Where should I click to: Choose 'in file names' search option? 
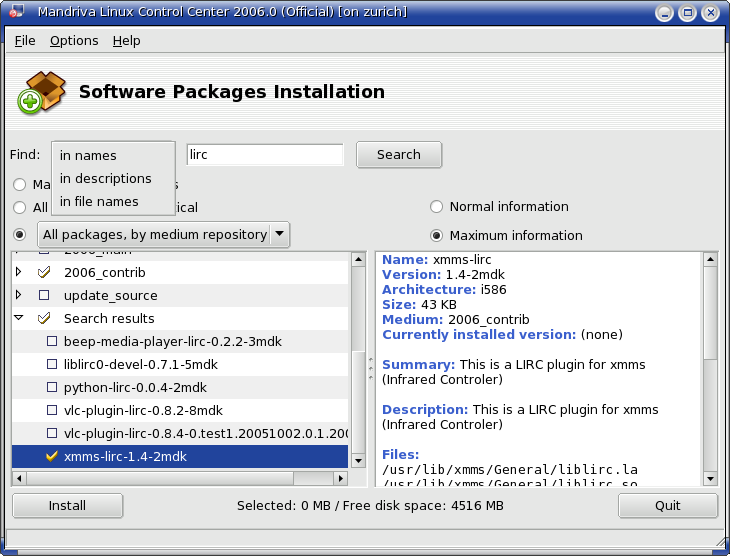(113, 202)
